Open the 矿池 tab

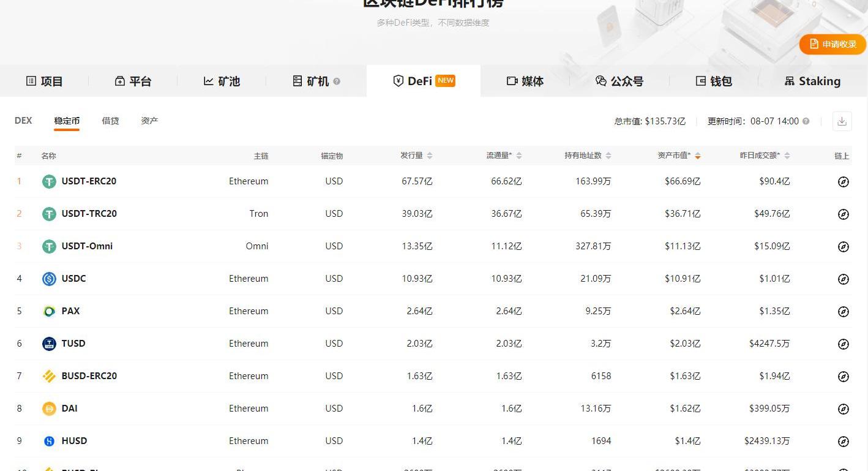click(222, 81)
